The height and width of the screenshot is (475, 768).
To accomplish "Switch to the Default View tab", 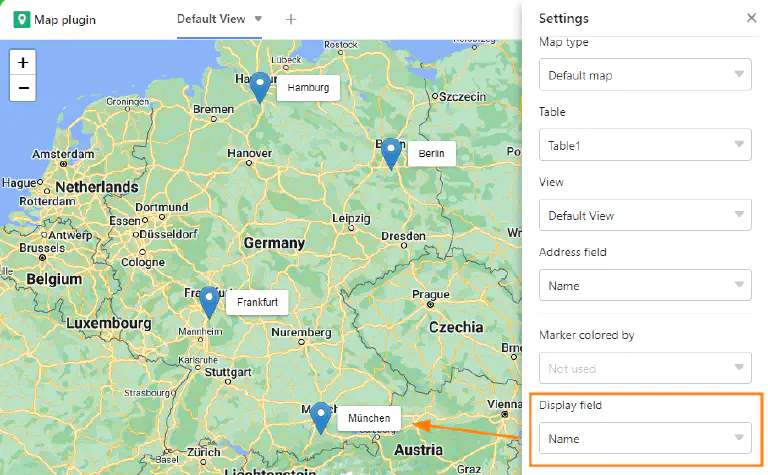I will (211, 19).
